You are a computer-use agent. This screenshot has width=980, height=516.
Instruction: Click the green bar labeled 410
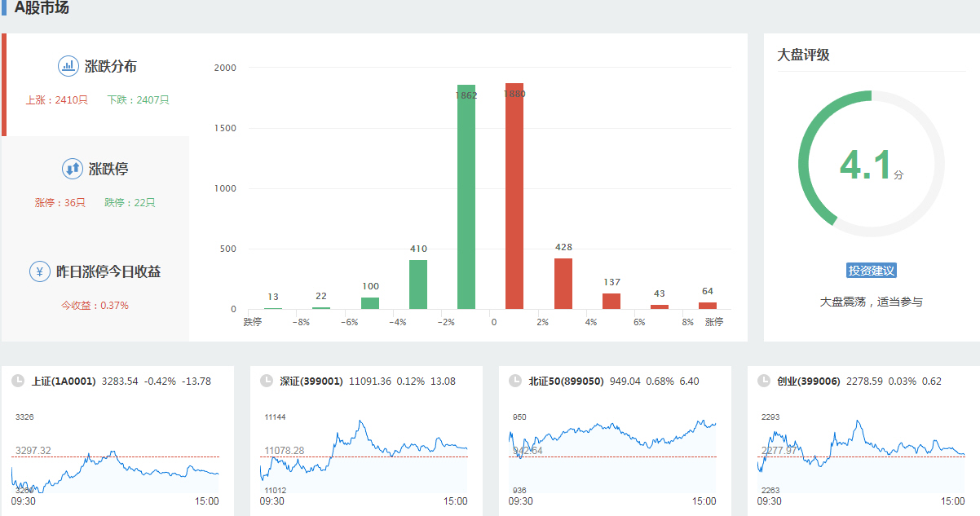[x=418, y=284]
